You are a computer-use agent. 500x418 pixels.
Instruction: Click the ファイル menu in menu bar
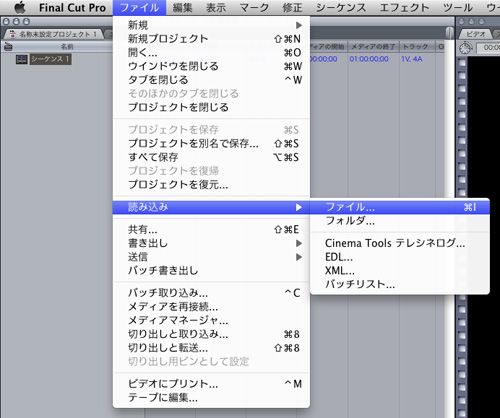[139, 8]
